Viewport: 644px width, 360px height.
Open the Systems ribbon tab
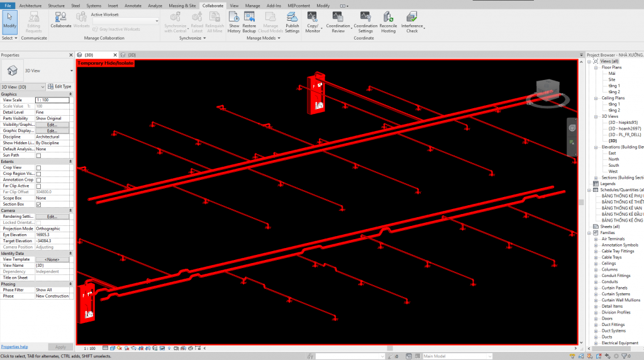click(94, 6)
